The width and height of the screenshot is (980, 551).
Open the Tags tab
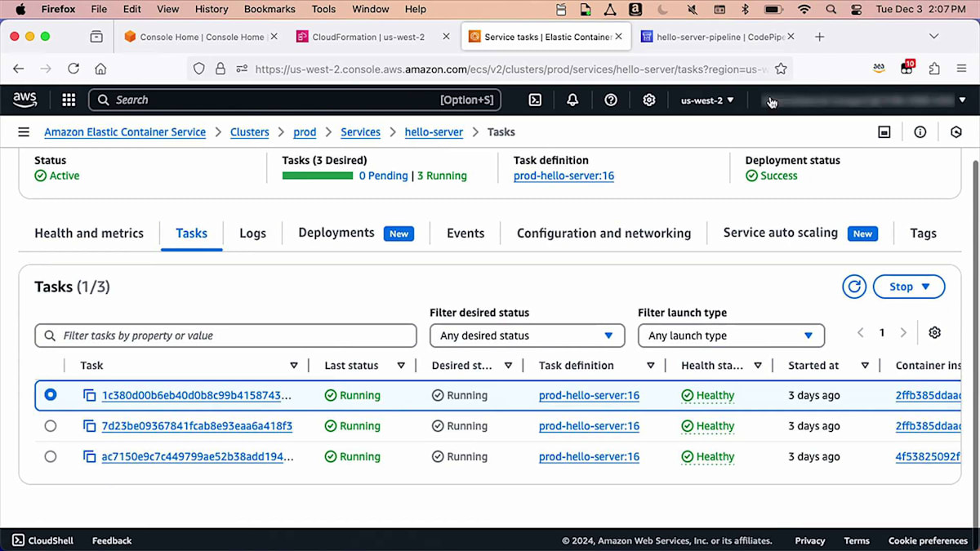[x=923, y=233]
